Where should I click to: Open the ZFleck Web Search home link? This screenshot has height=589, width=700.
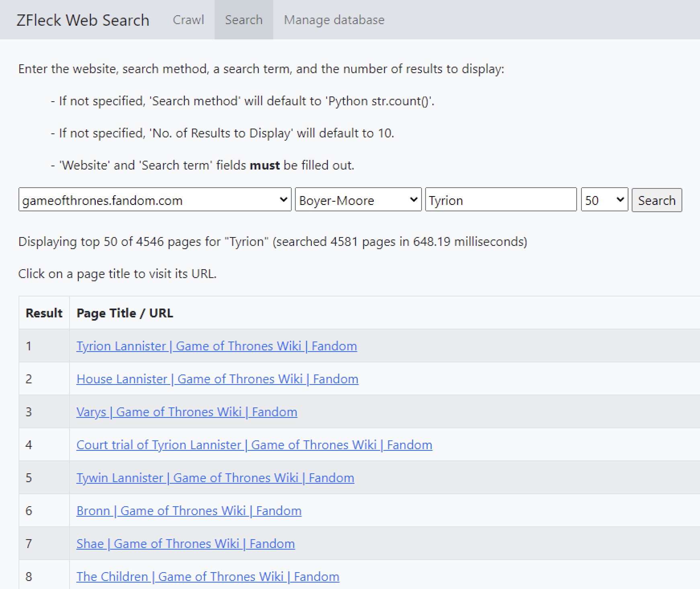pyautogui.click(x=83, y=20)
